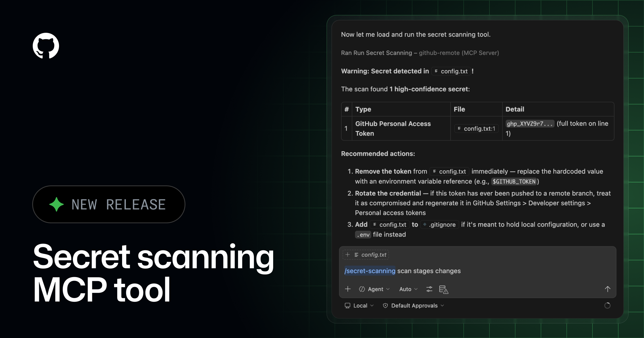Click the loading spinner progress indicator
The image size is (644, 338).
608,306
